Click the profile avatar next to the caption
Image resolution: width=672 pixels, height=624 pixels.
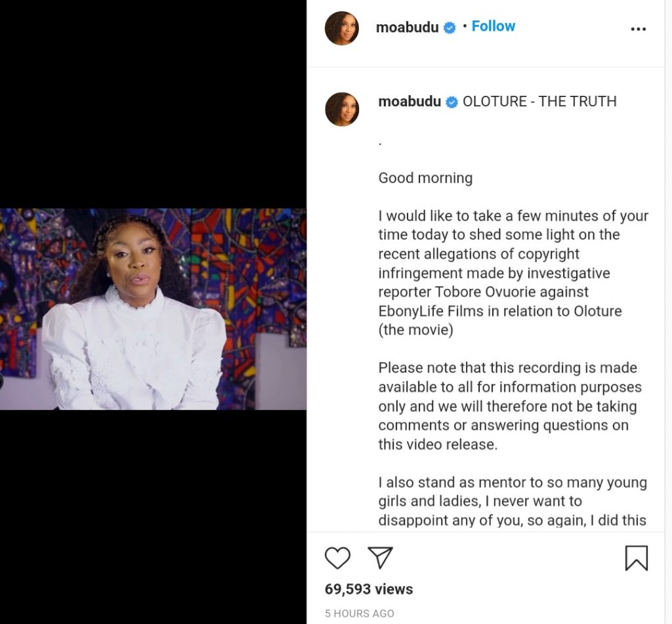pyautogui.click(x=342, y=109)
